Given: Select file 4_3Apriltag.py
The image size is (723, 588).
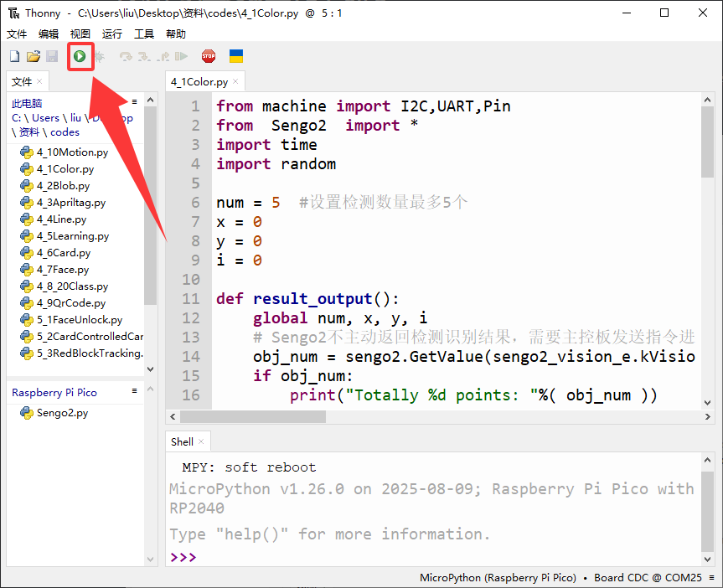Looking at the screenshot, I should pyautogui.click(x=63, y=203).
